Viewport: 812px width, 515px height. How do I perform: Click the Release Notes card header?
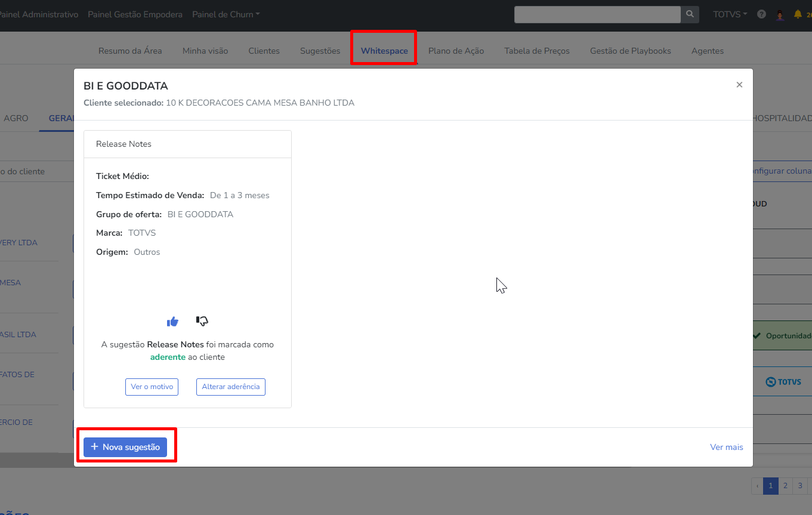(x=187, y=144)
